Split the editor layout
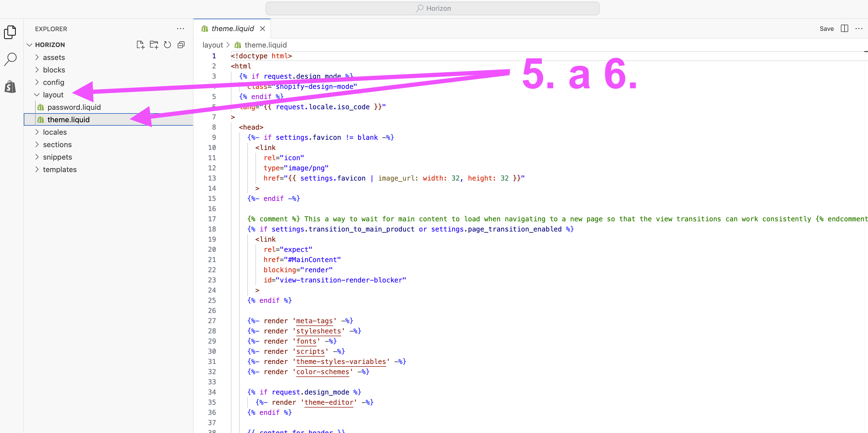868x433 pixels. [844, 29]
